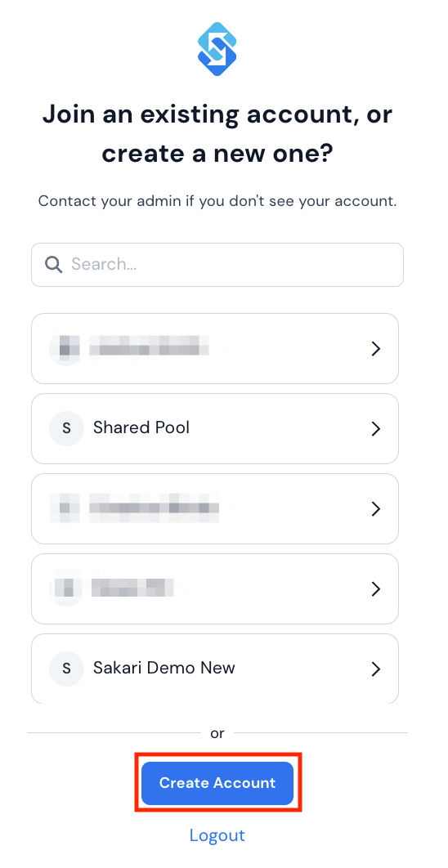Click chevron on row below Shared Pool
The height and width of the screenshot is (868, 448).
(376, 508)
